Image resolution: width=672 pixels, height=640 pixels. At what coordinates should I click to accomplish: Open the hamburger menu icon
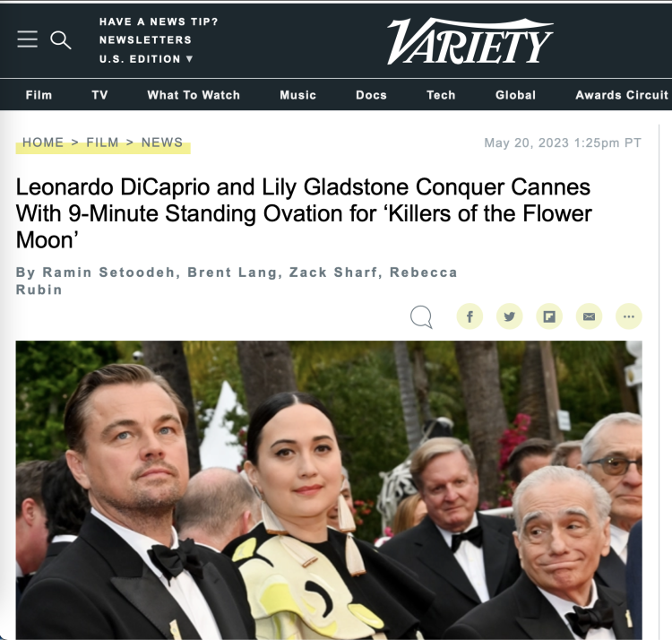28,39
